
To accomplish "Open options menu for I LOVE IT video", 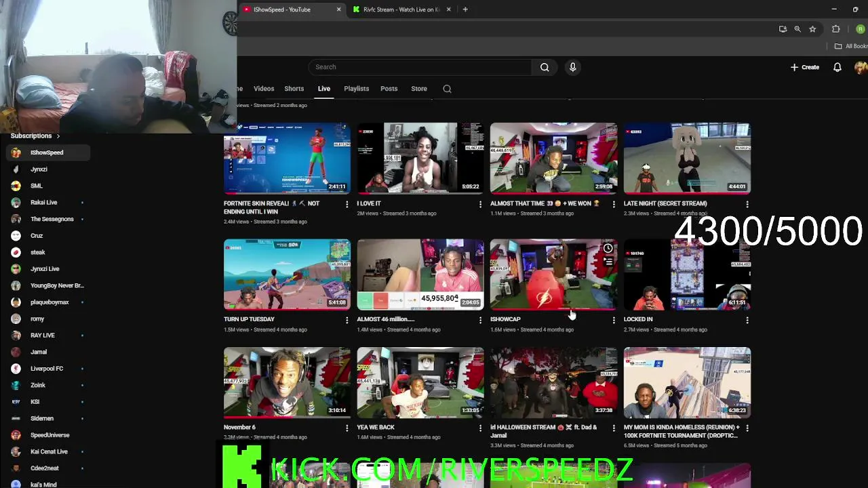I will click(480, 204).
